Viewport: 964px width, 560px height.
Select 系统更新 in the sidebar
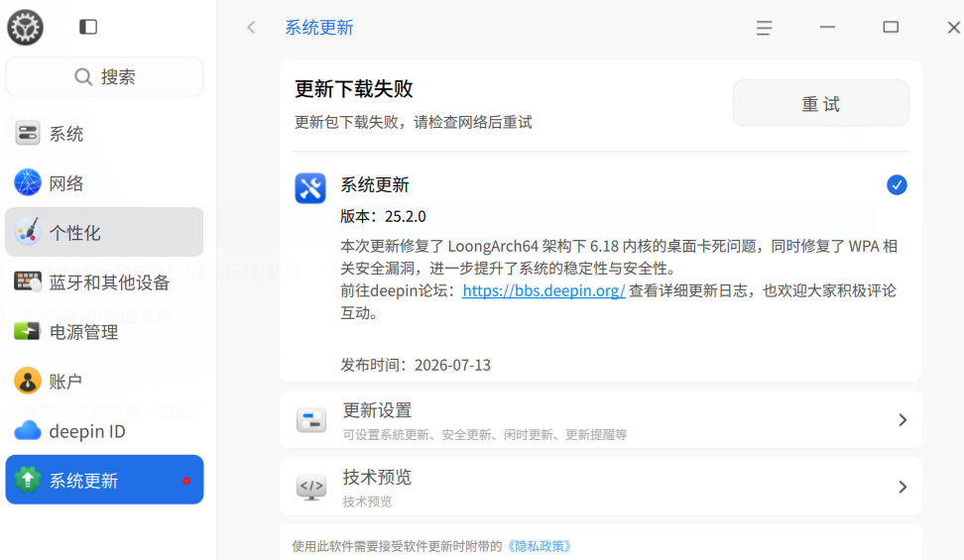point(104,480)
